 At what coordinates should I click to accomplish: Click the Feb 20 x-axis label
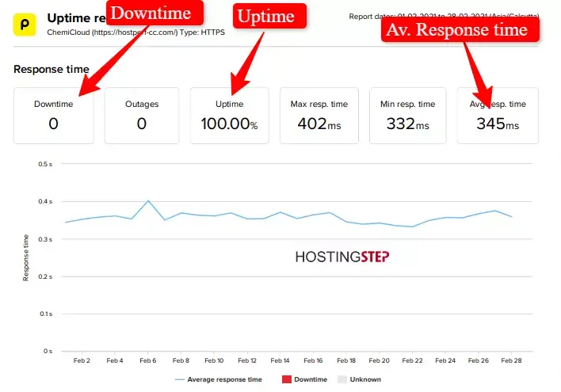380,360
